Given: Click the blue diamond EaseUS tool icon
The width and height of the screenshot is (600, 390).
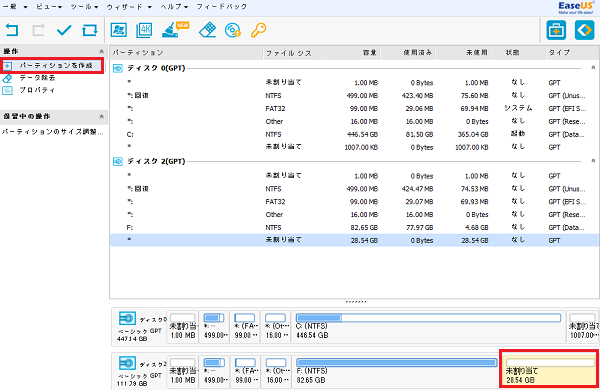Looking at the screenshot, I should (x=584, y=30).
